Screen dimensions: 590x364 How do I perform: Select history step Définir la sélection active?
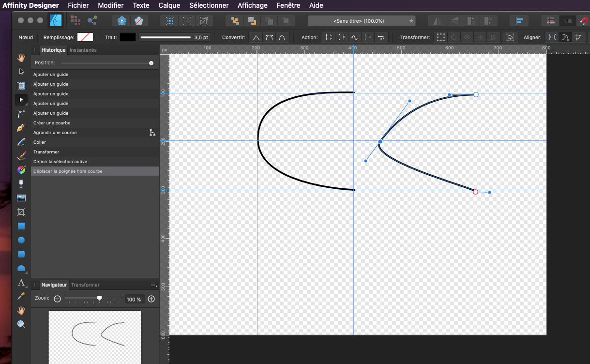(x=95, y=162)
